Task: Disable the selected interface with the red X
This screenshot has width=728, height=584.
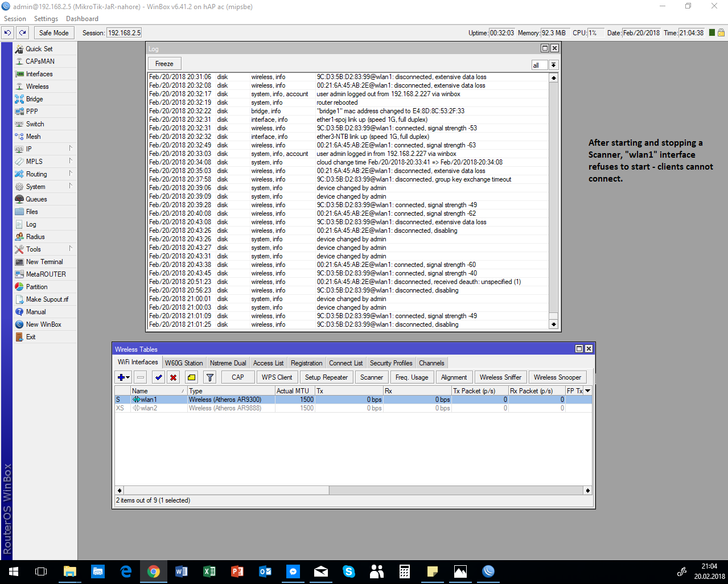Action: [173, 377]
